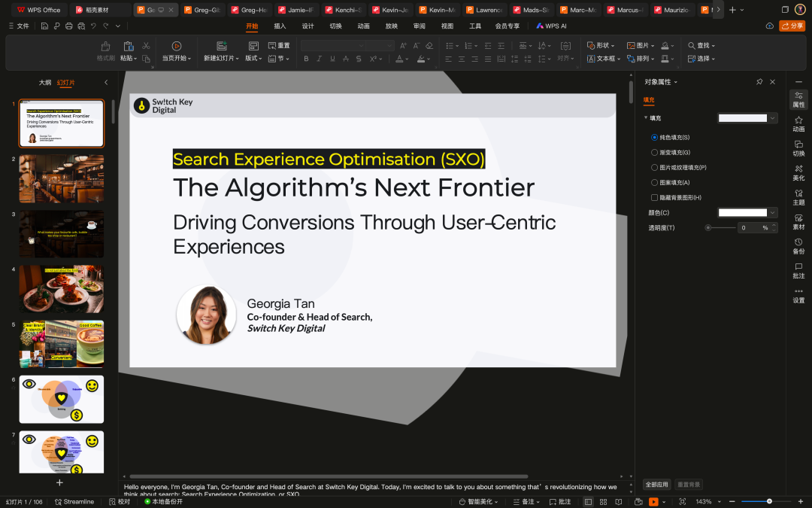This screenshot has height=508, width=812.
Task: Select Gradient Fill (渐变填充) radio button
Action: [654, 152]
